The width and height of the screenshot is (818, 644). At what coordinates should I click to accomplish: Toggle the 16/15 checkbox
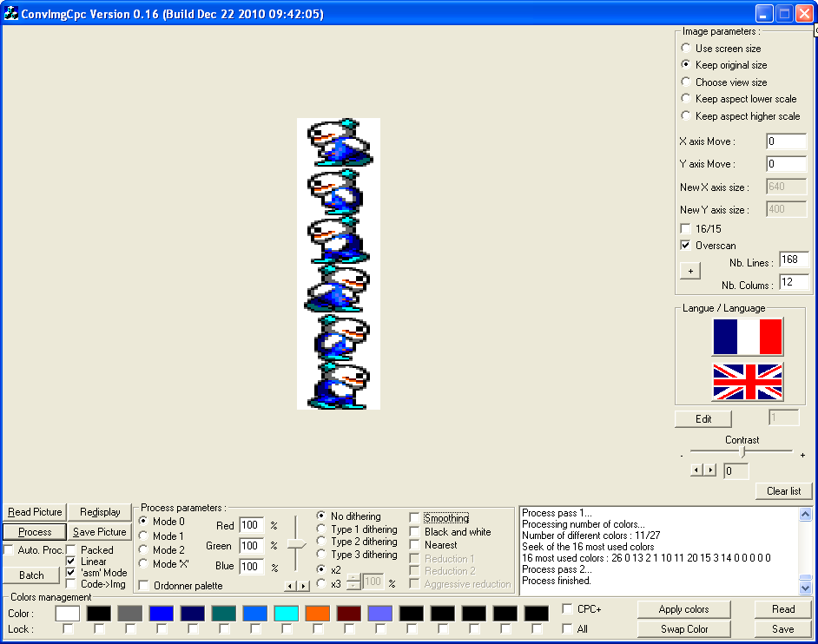(685, 228)
